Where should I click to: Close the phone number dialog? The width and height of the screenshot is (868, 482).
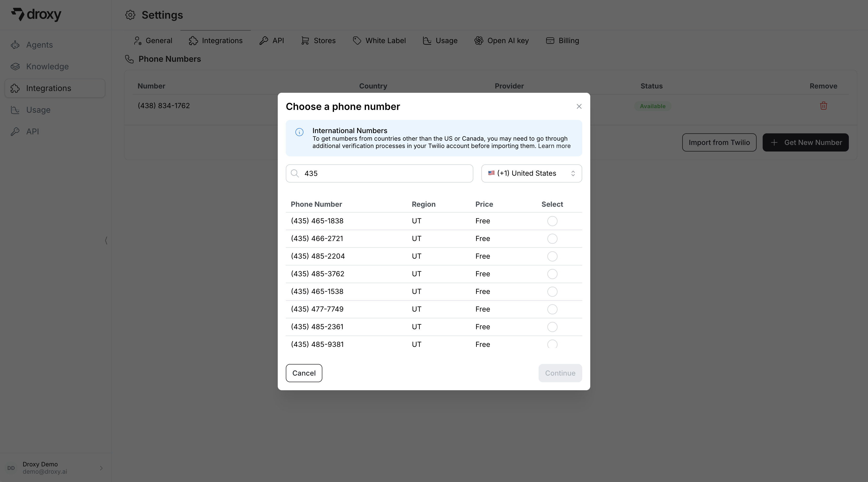[x=579, y=107]
